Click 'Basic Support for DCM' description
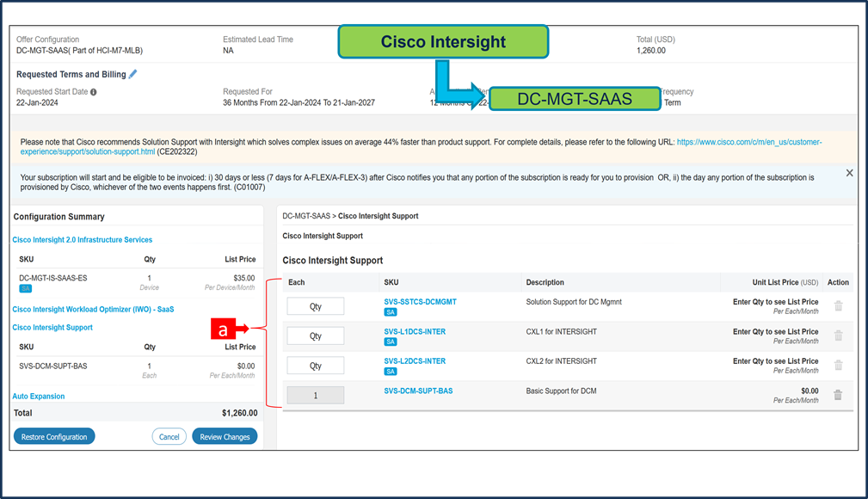 click(562, 391)
